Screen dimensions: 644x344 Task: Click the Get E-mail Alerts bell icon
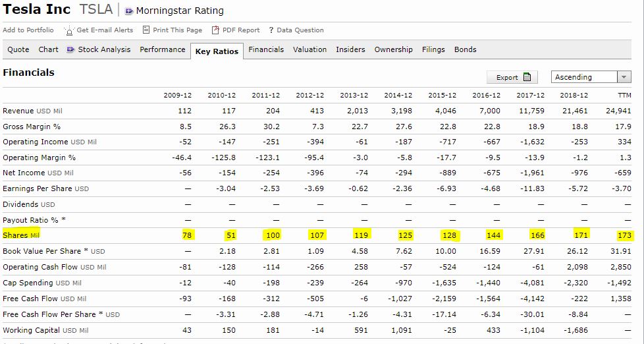click(x=69, y=30)
